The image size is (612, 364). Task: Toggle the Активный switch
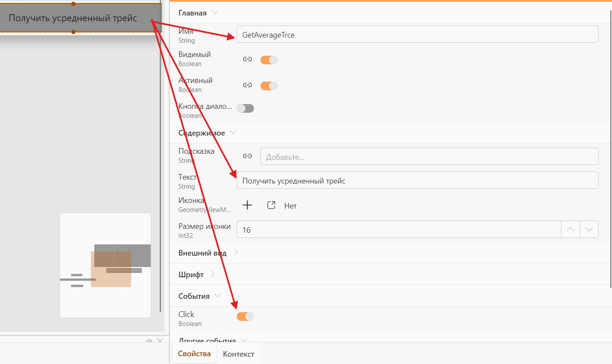(269, 86)
